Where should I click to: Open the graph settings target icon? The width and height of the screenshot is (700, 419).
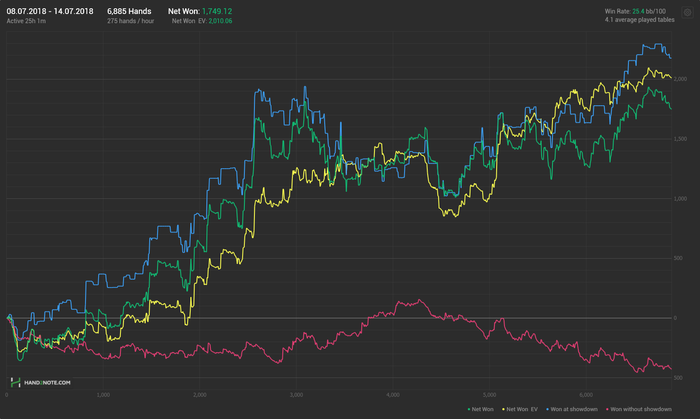click(x=688, y=12)
